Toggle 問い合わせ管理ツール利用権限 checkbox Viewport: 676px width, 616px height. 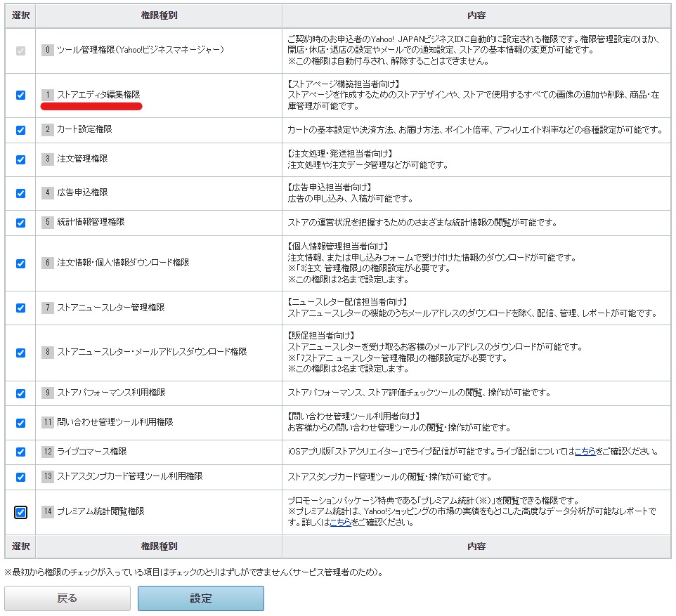[20, 423]
